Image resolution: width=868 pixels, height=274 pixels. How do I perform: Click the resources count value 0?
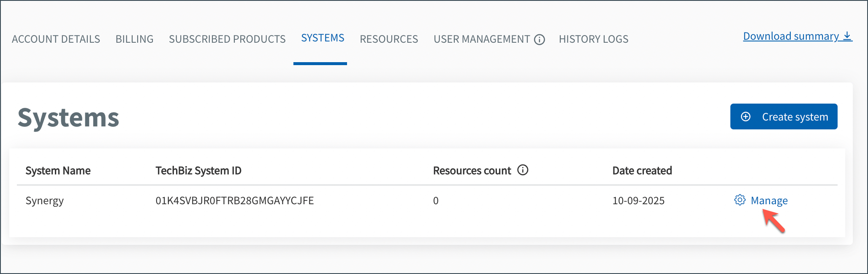(x=436, y=200)
